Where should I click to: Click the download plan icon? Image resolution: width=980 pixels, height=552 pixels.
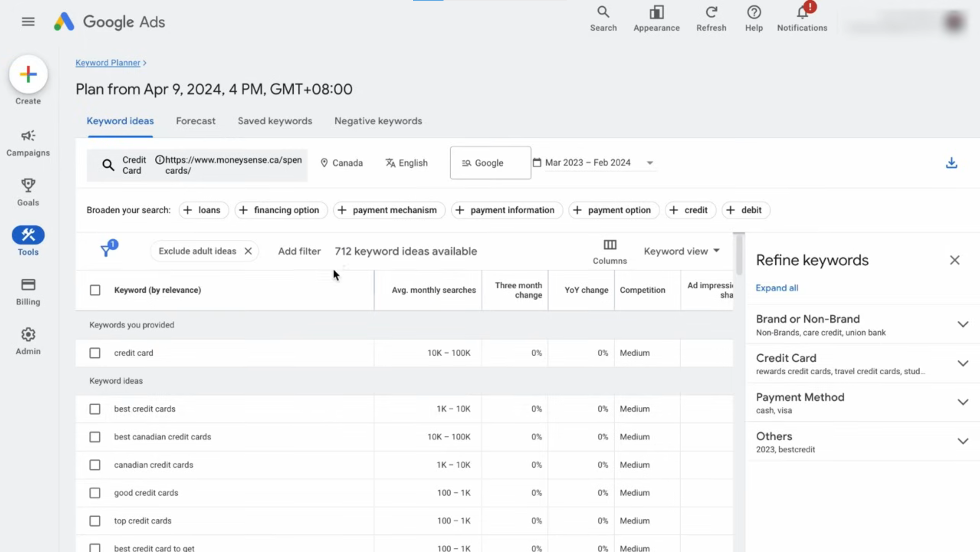click(x=951, y=163)
